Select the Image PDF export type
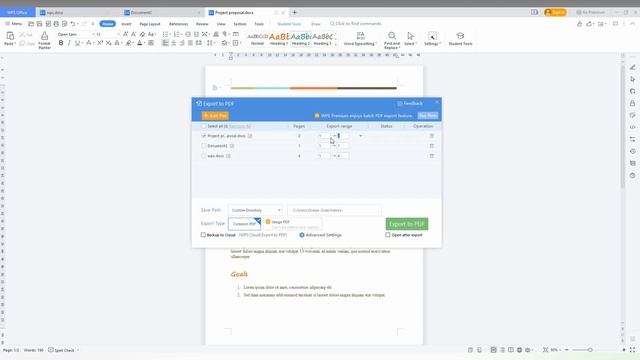The width and height of the screenshot is (640, 360). [x=292, y=224]
